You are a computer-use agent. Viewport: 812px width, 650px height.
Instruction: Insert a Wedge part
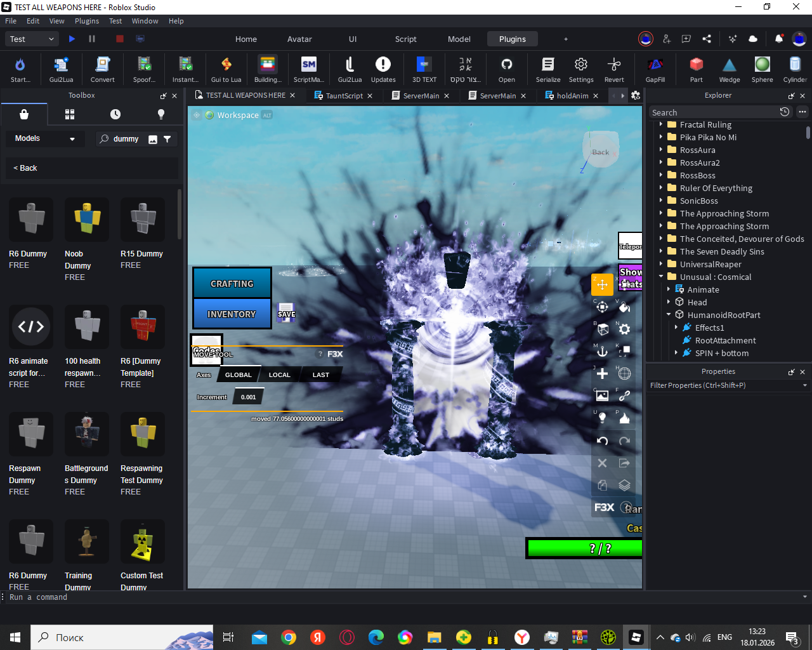point(730,69)
